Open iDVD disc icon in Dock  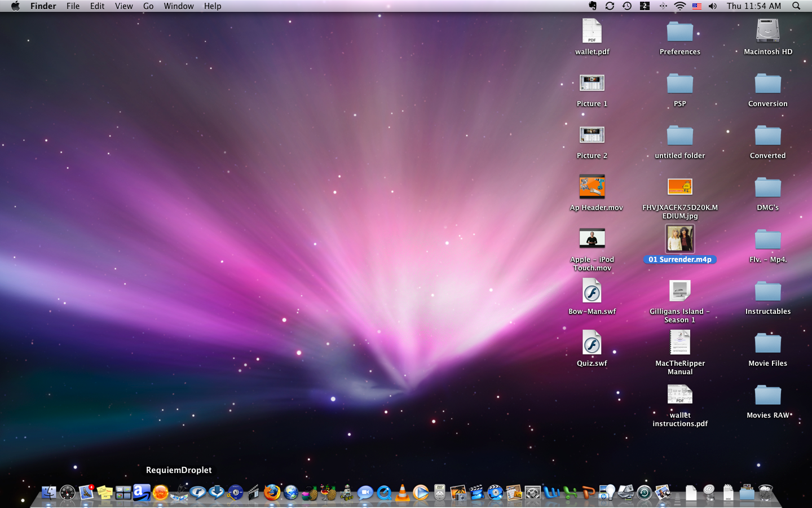(496, 493)
